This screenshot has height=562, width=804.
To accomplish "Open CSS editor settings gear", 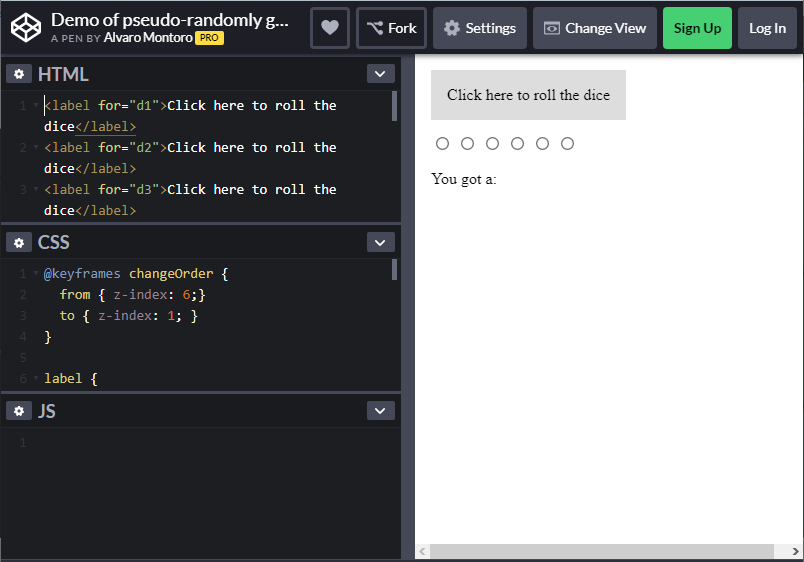I will pyautogui.click(x=19, y=242).
